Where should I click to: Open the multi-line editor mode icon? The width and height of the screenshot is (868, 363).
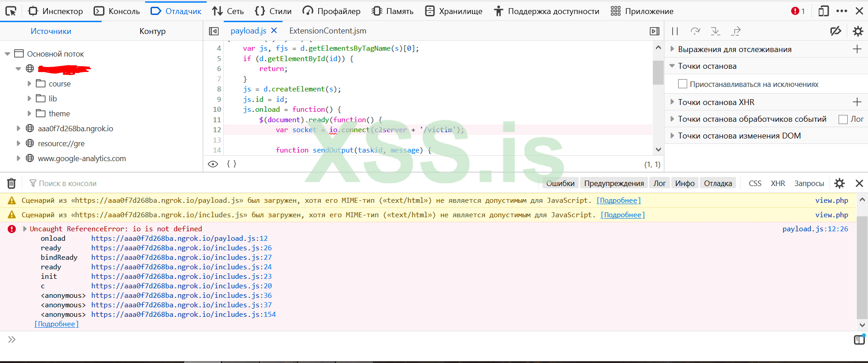(859, 339)
